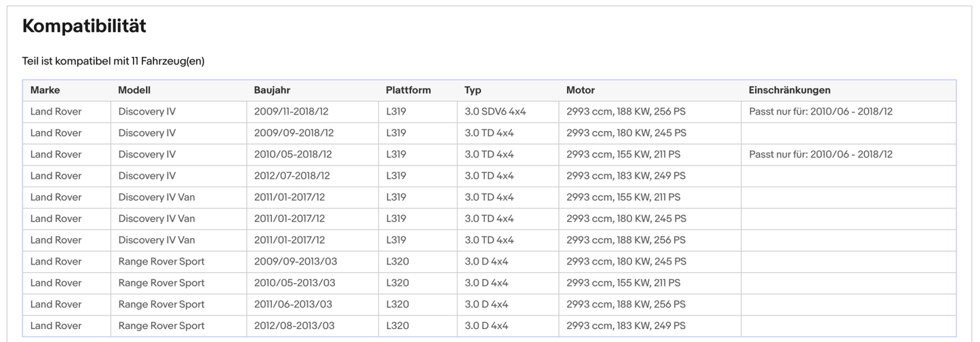Select the 3.0 SDV6 4x4 type cell
This screenshot has height=342, width=980.
click(495, 111)
